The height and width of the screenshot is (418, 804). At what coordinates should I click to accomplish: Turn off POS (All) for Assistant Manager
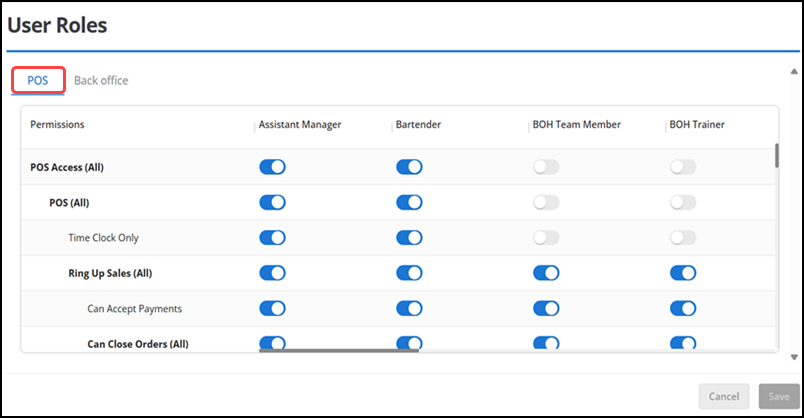(x=272, y=202)
